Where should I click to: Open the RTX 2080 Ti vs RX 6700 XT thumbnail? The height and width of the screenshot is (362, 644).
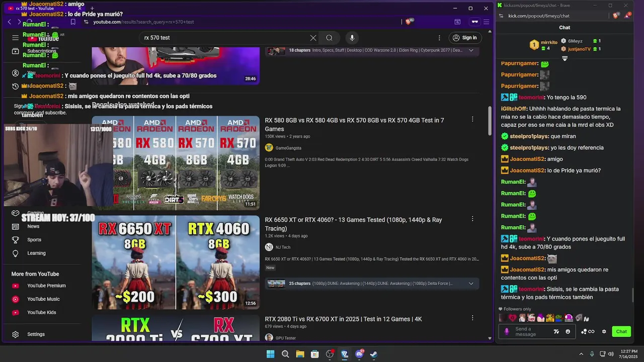click(176, 328)
